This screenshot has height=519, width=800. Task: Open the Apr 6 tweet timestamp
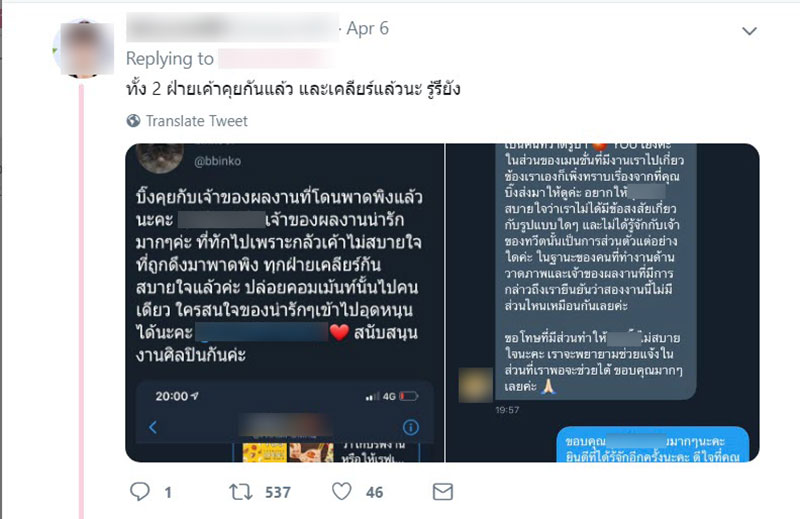[x=367, y=28]
